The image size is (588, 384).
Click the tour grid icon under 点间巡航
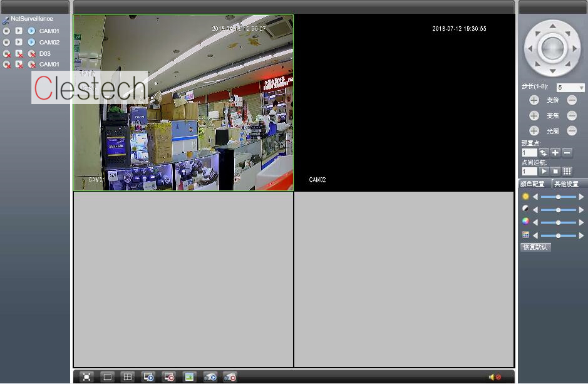[x=567, y=171]
